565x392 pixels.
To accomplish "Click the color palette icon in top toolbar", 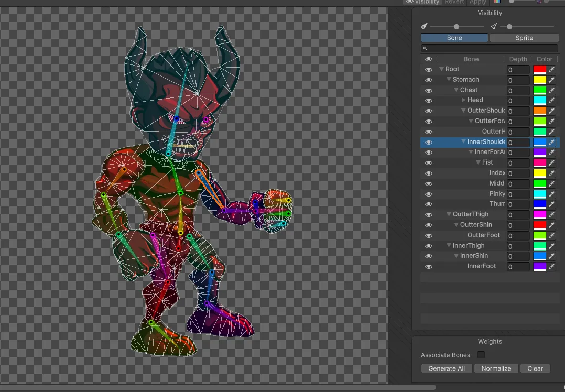I will pyautogui.click(x=497, y=2).
